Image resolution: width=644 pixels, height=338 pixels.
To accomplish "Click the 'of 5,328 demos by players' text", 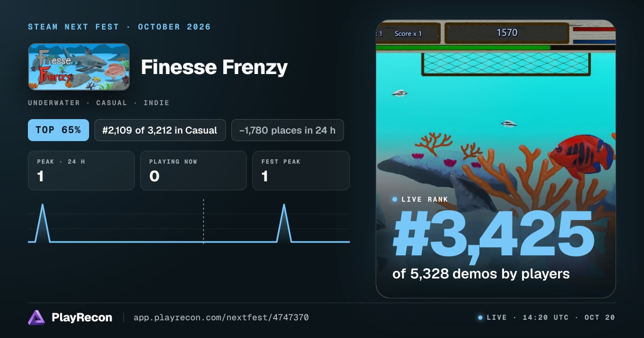I will coord(481,274).
